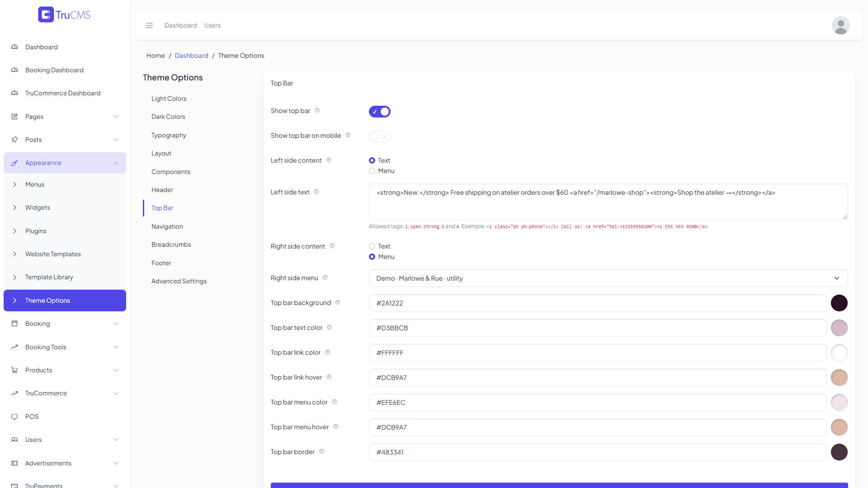Select Menu radio for Right side content
The image size is (868, 488).
(372, 257)
